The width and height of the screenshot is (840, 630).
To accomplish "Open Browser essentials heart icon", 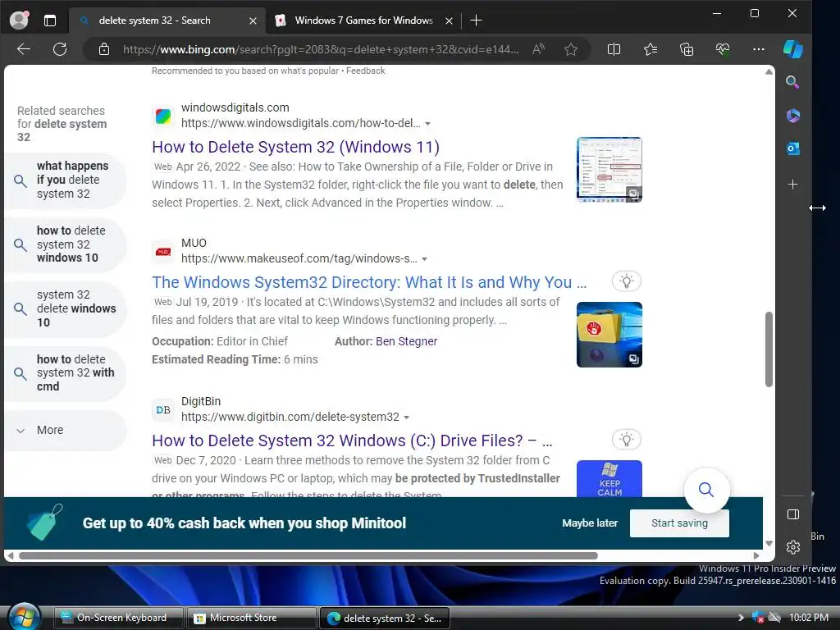I will point(722,49).
